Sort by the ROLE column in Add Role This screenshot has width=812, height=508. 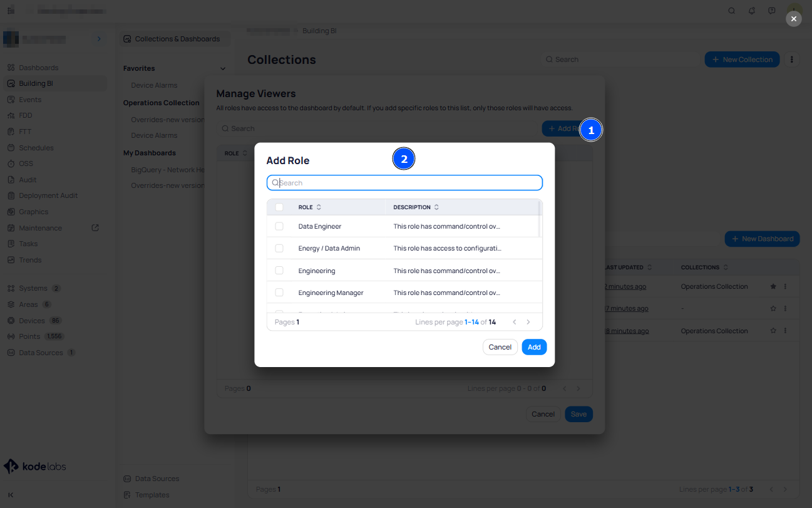pyautogui.click(x=319, y=207)
